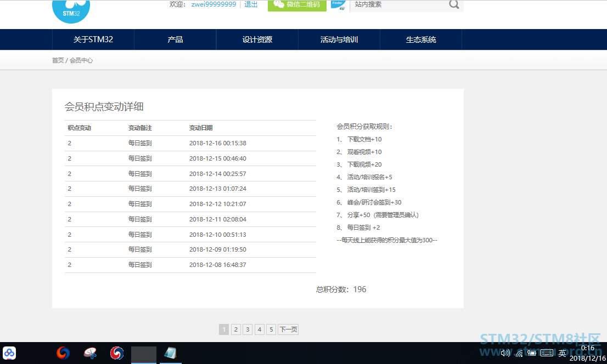Click the total score 196
Image resolution: width=607 pixels, height=364 pixels.
(x=359, y=289)
